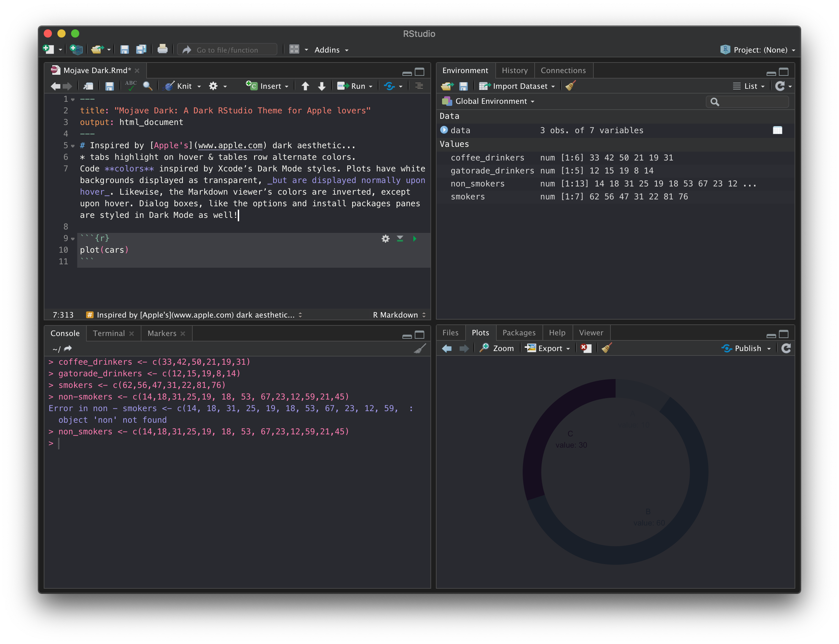Go to the previous section or chunk
Screen dimensions: 839x644
[305, 86]
